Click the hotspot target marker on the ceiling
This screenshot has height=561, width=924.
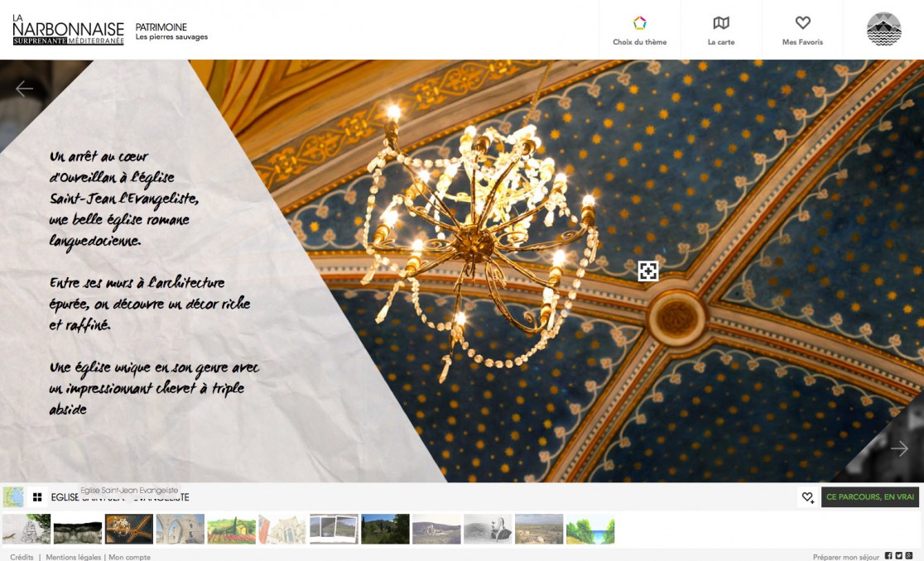647,271
